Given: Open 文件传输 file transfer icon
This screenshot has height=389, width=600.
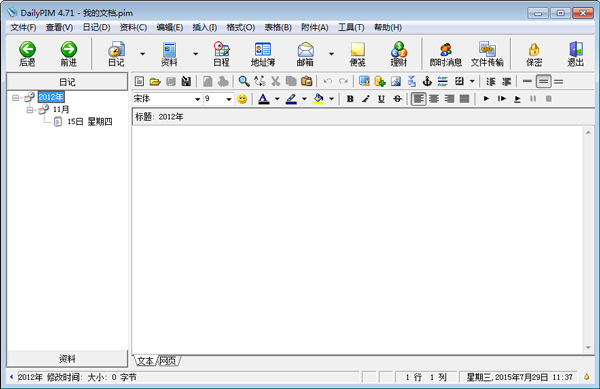Looking at the screenshot, I should click(487, 54).
